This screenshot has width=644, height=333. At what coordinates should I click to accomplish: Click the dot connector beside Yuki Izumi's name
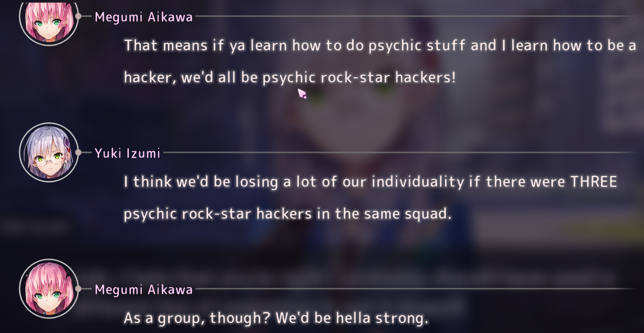(78, 152)
